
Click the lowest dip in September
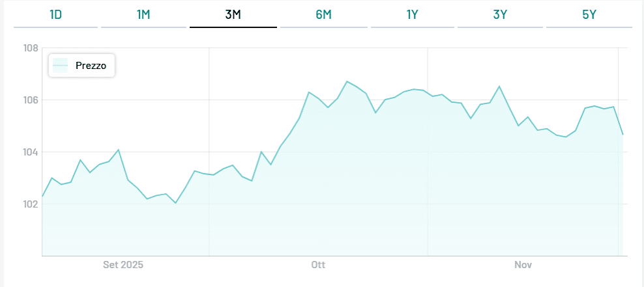point(175,203)
